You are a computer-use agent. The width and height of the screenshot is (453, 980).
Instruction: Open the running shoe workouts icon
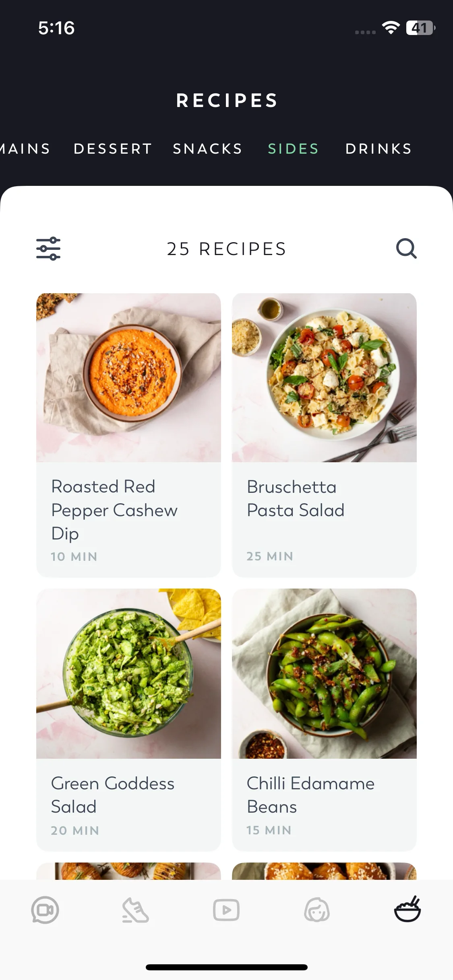(x=136, y=910)
